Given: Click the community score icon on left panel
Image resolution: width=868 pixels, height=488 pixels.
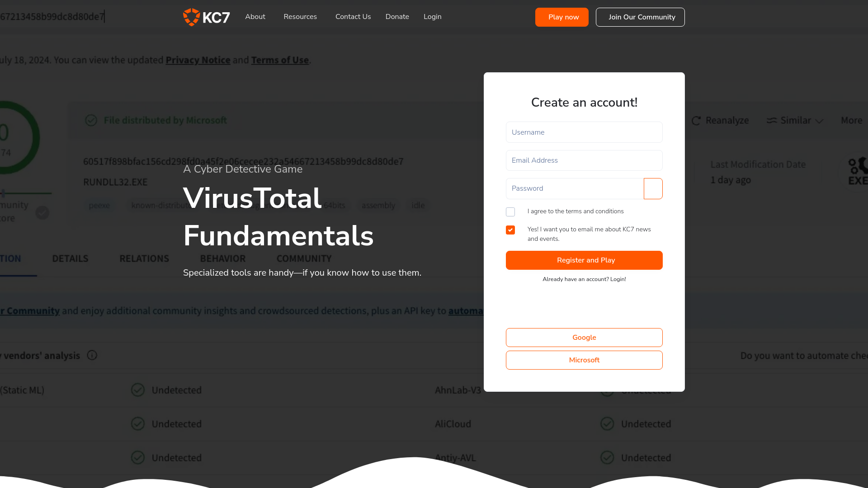Looking at the screenshot, I should point(42,211).
